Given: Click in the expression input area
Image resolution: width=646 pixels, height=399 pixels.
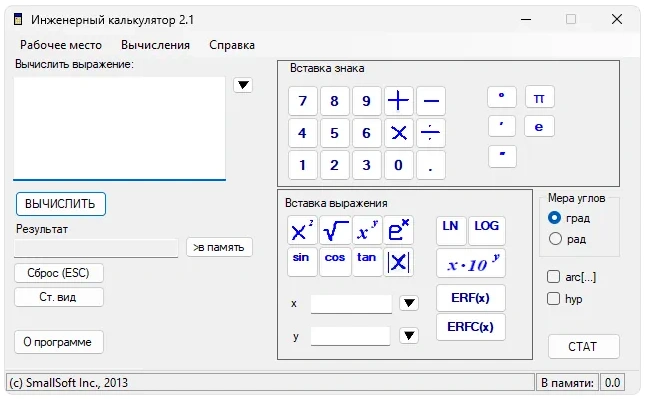Looking at the screenshot, I should coord(119,128).
